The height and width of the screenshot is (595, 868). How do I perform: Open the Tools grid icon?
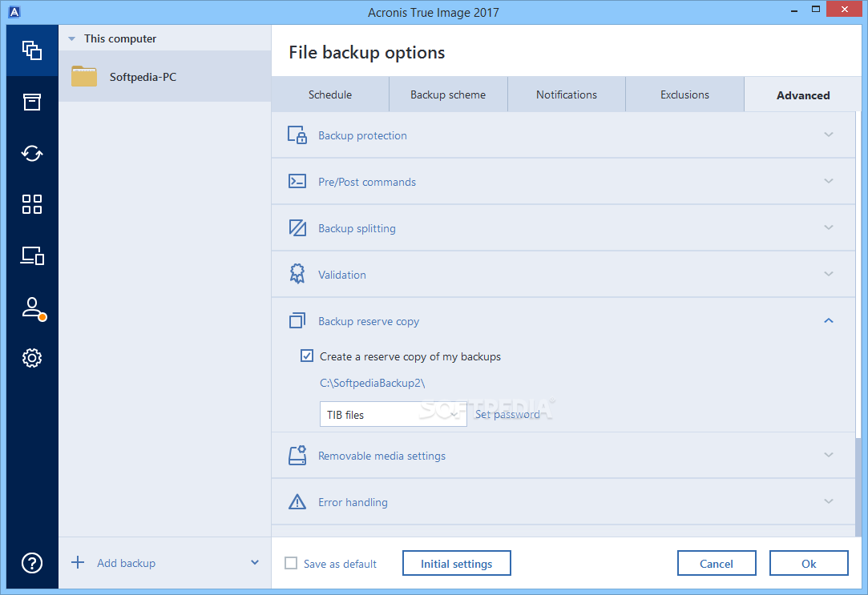32,204
